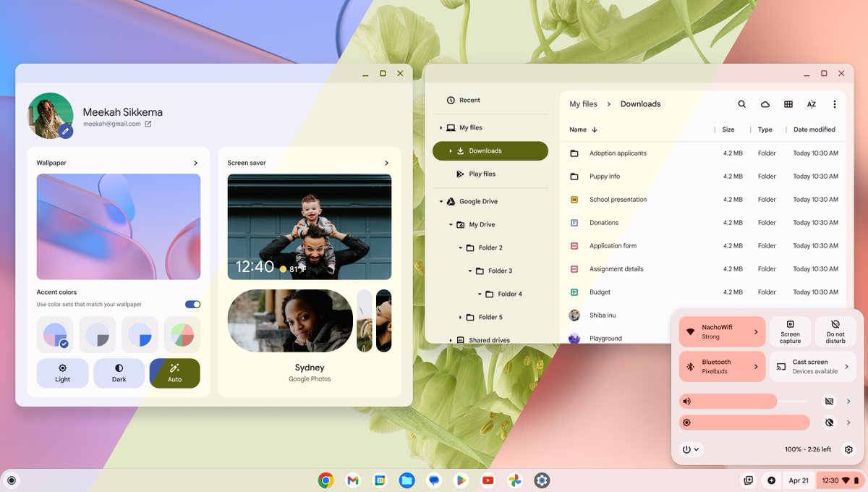Open Cast screen devices

(812, 366)
